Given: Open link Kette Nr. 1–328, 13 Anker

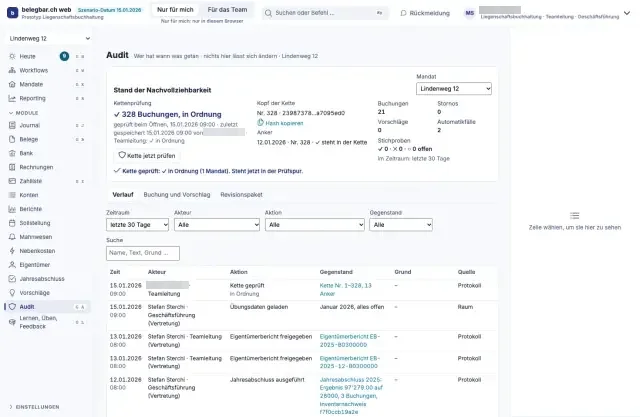Looking at the screenshot, I should point(345,289).
